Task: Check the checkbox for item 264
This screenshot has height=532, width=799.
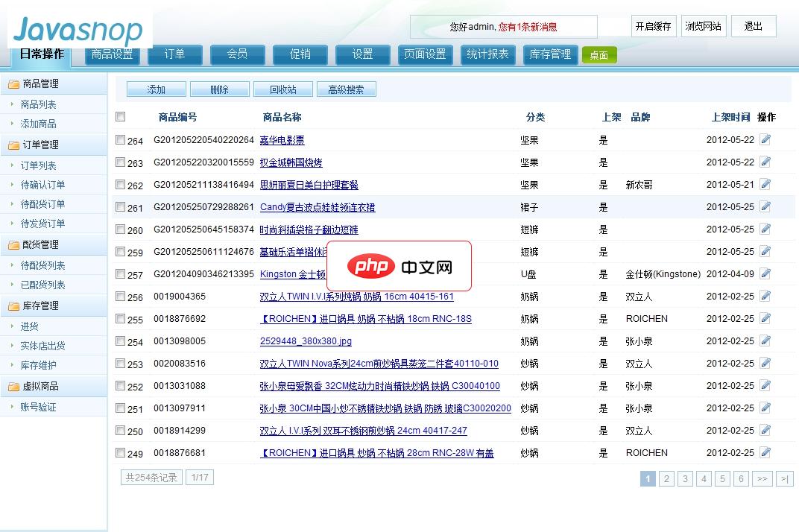Action: coord(119,140)
